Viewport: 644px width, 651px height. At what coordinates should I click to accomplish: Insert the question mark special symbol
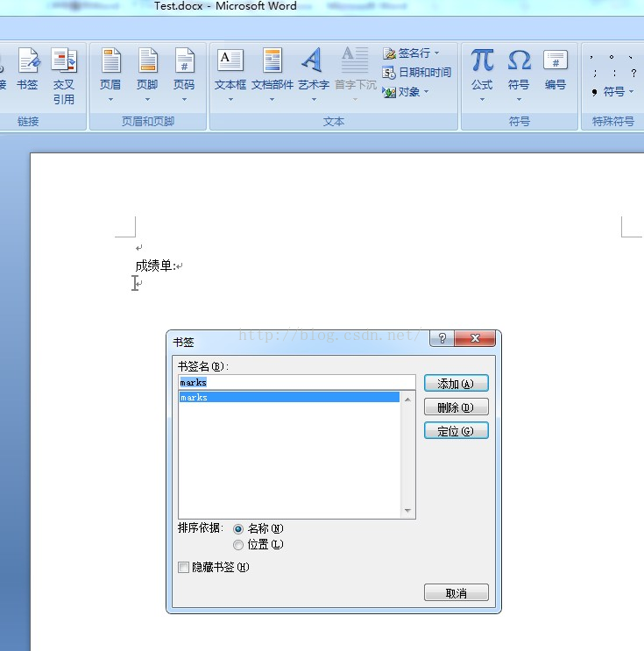point(633,73)
